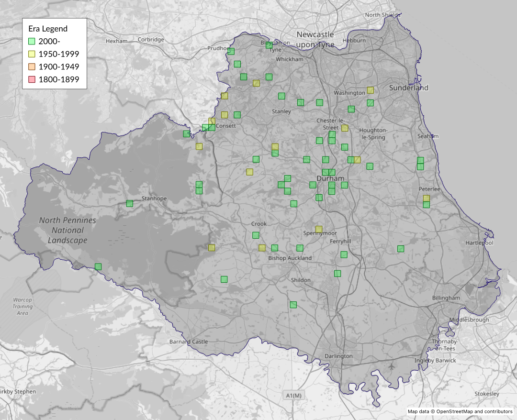Select the green marker south of Shildon
Image resolution: width=517 pixels, height=420 pixels.
(293, 304)
